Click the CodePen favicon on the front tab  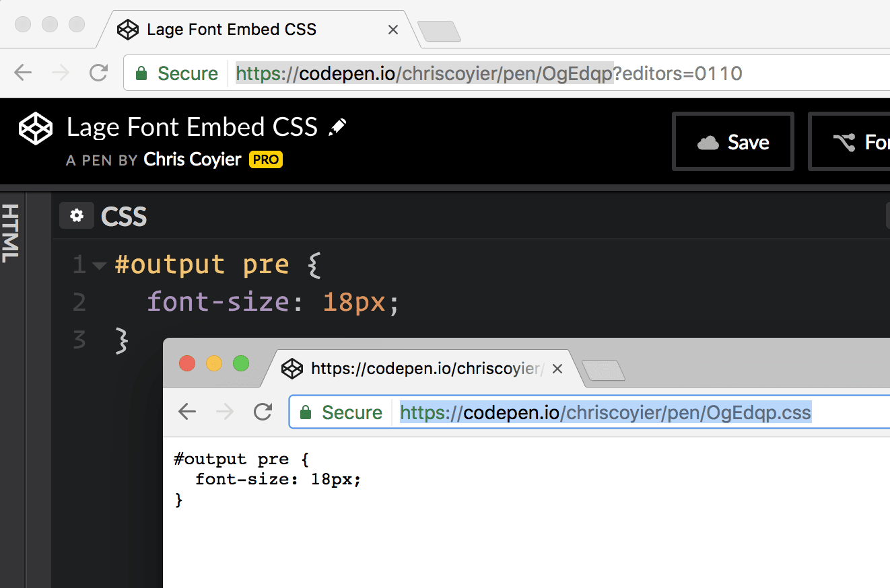pos(292,368)
